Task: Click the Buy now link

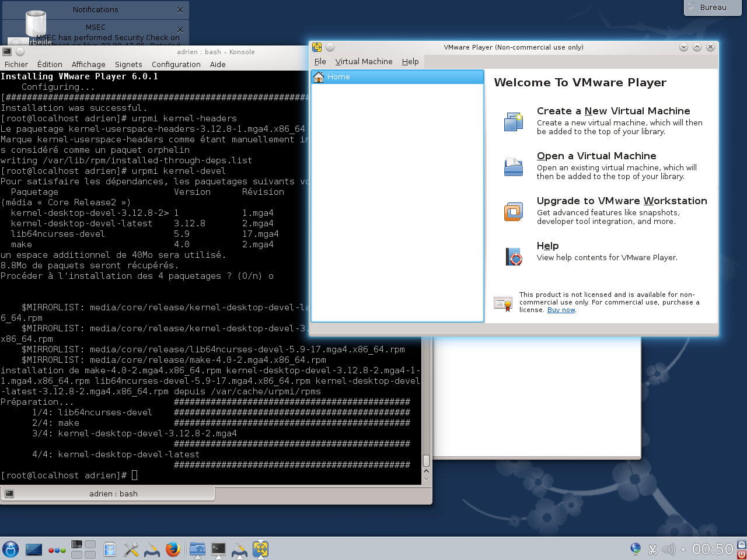Action: (561, 310)
